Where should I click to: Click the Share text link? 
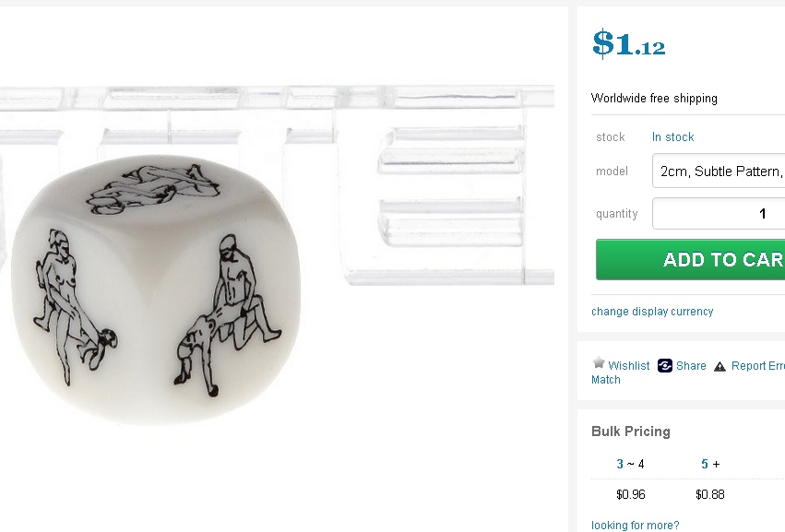tap(691, 366)
